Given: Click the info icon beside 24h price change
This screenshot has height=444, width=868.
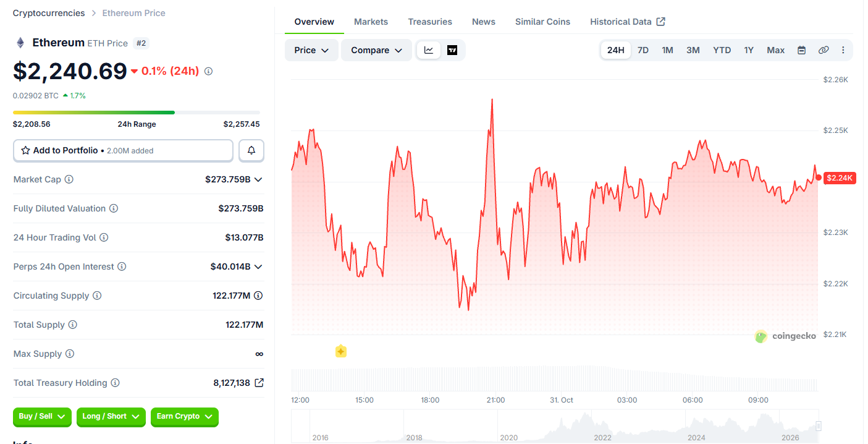Looking at the screenshot, I should tap(208, 71).
